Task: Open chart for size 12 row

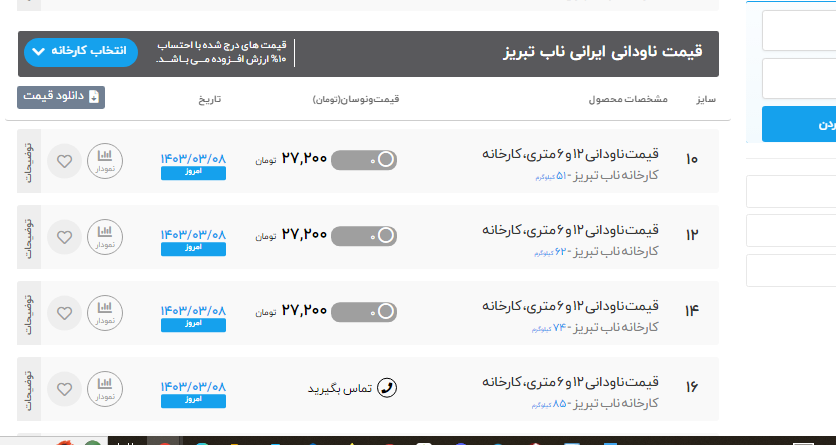Action: click(104, 236)
